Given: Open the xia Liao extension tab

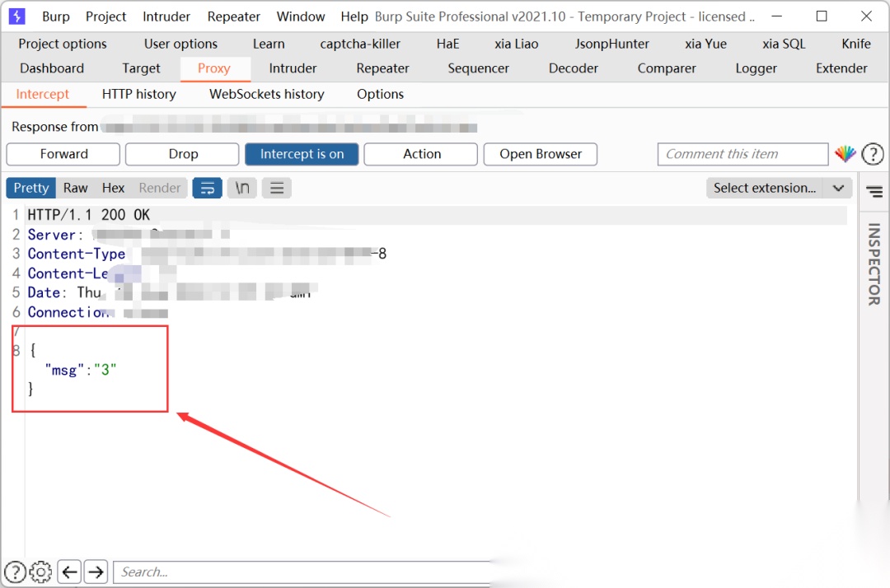Looking at the screenshot, I should (516, 44).
